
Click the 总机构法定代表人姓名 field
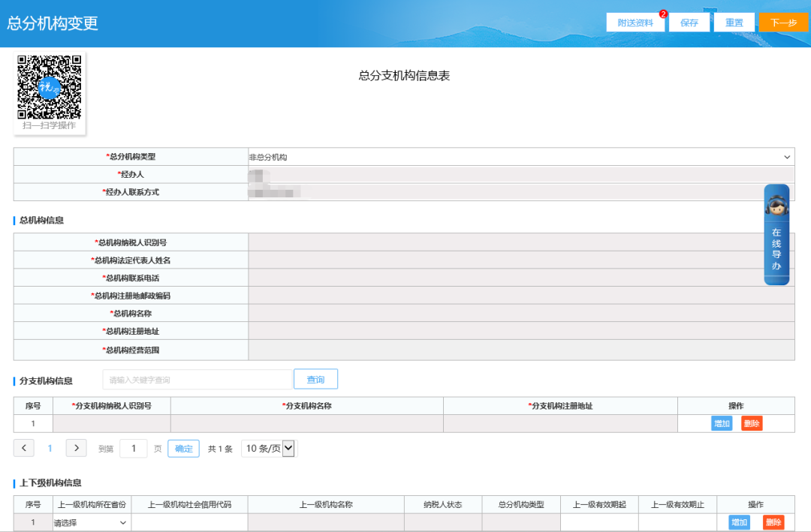(521, 260)
